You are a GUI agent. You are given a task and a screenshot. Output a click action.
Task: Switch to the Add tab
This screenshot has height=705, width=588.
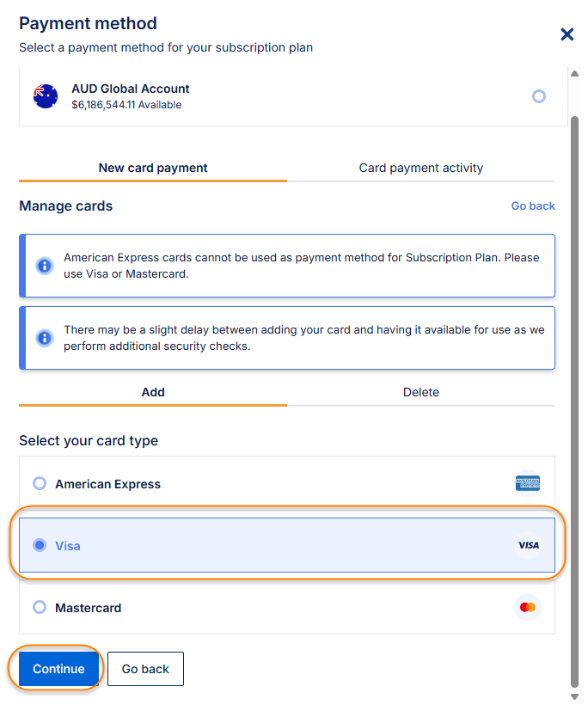[153, 392]
